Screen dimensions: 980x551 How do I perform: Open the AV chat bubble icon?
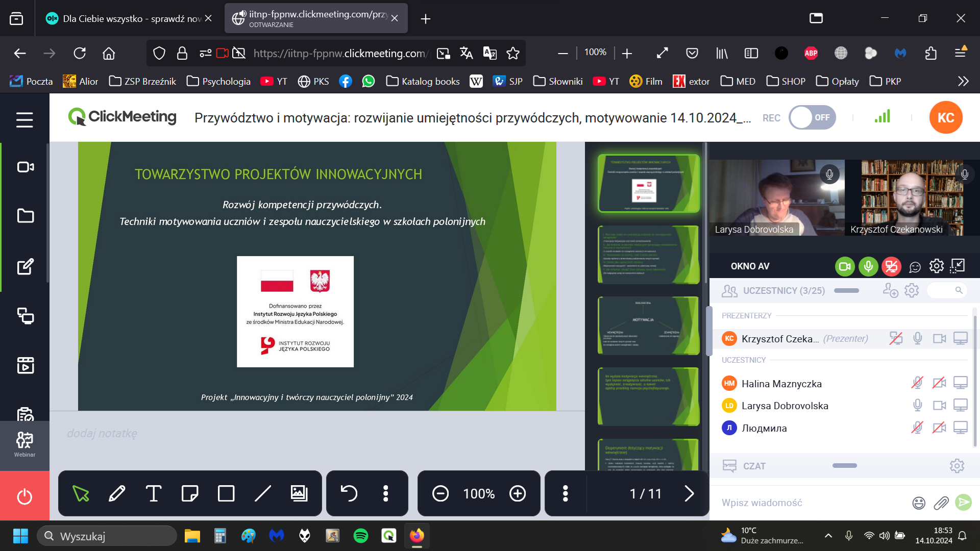915,266
